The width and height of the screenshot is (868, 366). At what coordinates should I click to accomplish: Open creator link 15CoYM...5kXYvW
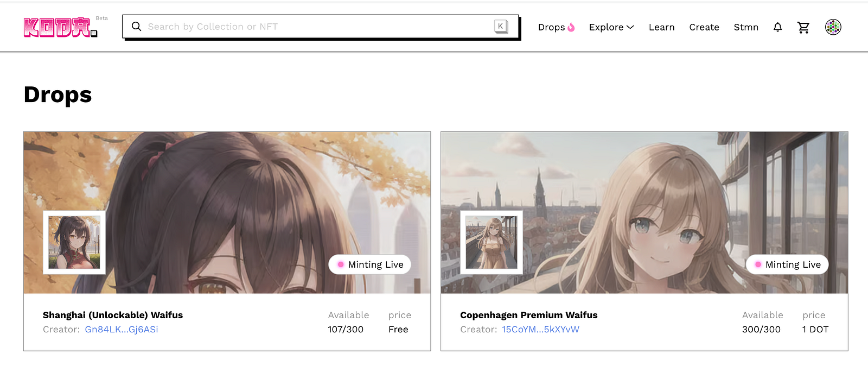(x=540, y=330)
